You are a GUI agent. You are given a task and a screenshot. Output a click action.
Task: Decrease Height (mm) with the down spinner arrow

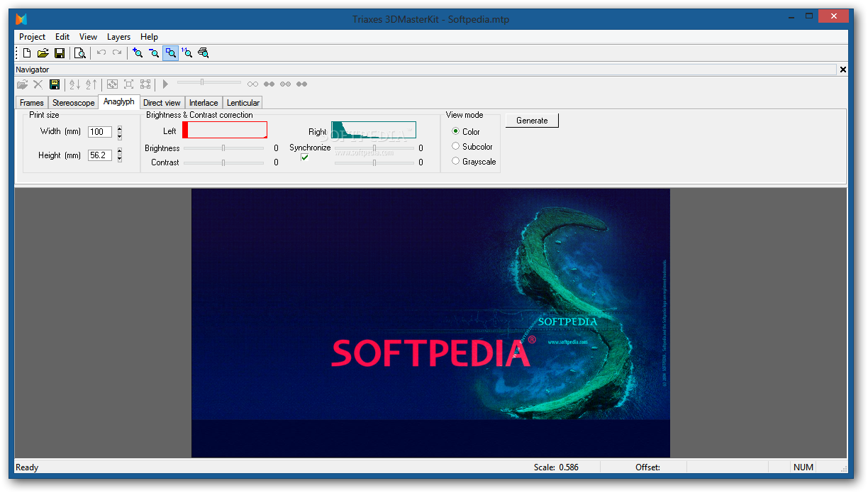click(x=120, y=158)
